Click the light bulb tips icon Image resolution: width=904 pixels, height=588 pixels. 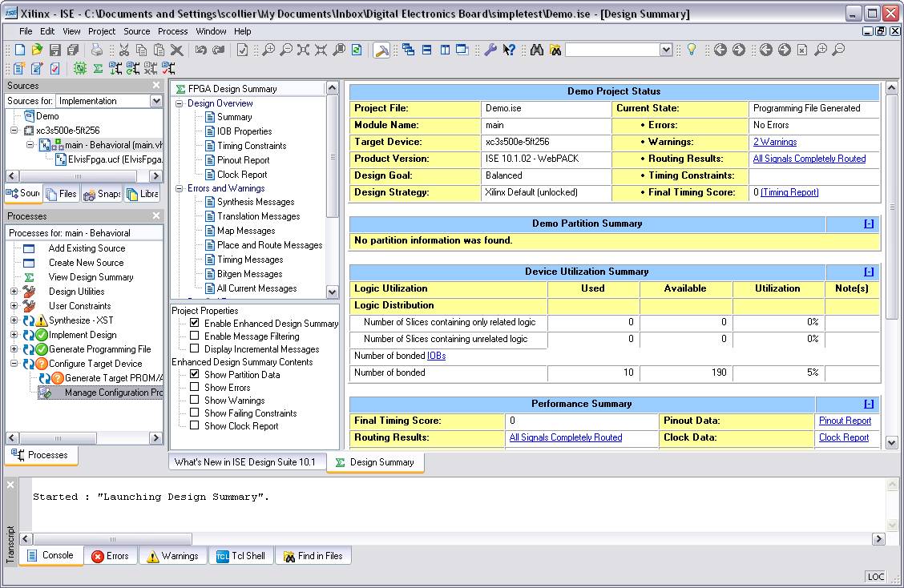(x=691, y=50)
